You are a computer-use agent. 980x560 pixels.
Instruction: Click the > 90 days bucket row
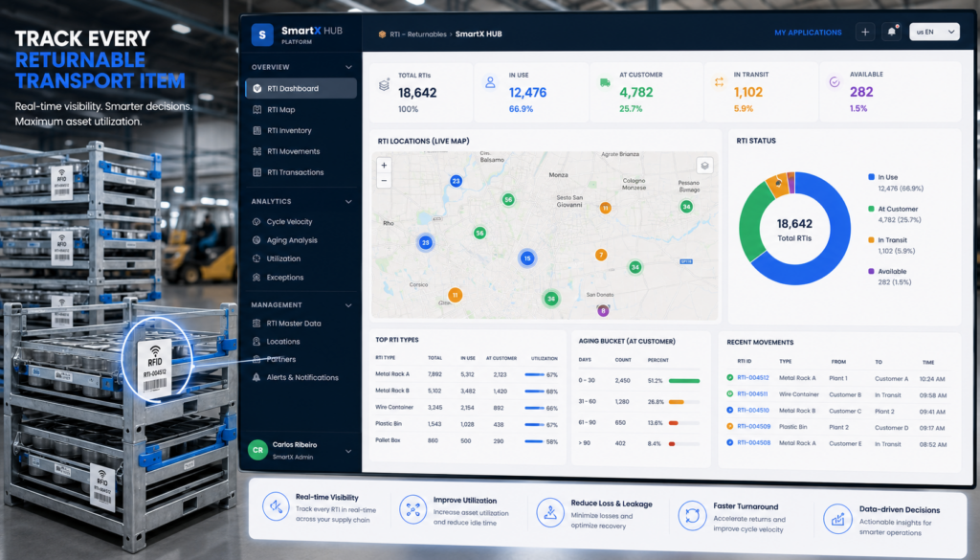click(x=638, y=444)
